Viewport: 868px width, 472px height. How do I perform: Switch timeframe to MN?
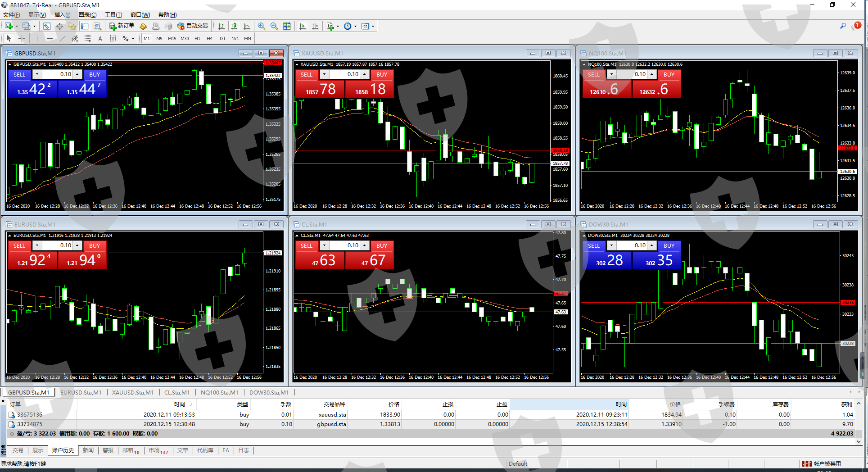pos(248,39)
